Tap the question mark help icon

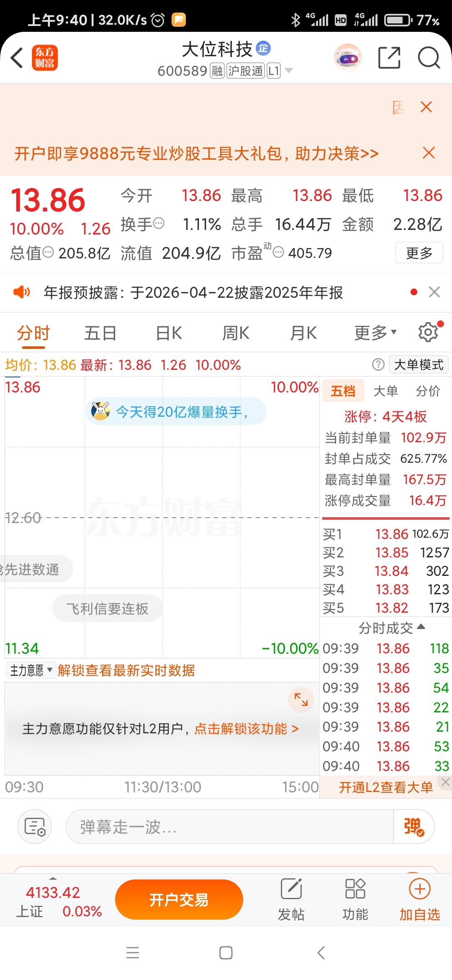(x=378, y=364)
